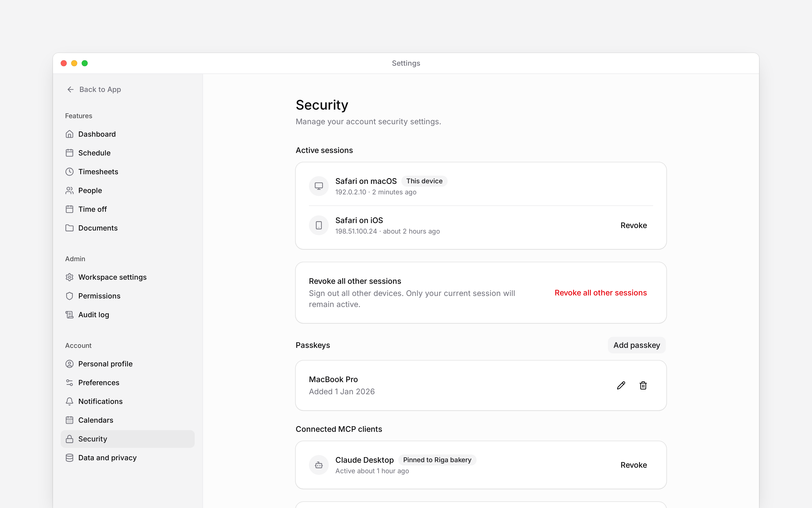Click the Security page title

322,105
